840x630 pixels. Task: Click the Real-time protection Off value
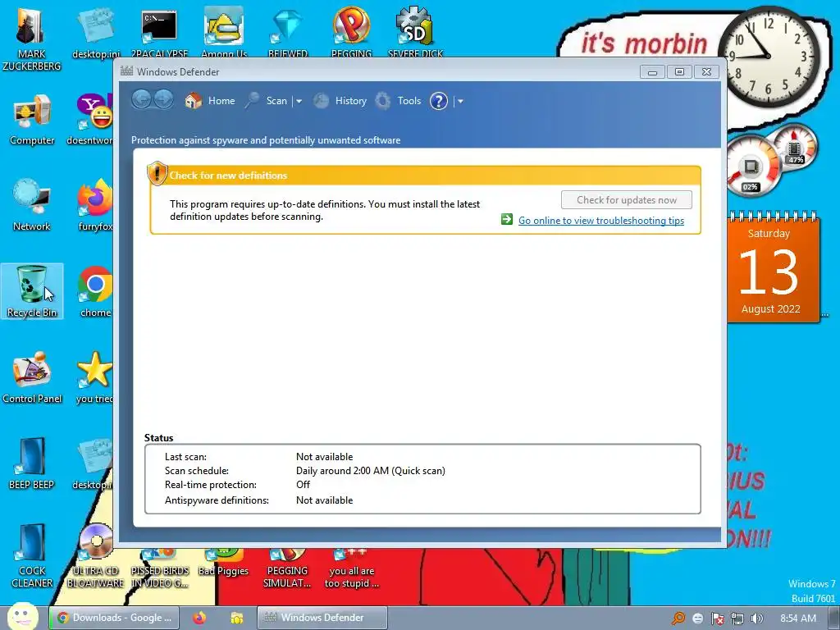tap(303, 484)
